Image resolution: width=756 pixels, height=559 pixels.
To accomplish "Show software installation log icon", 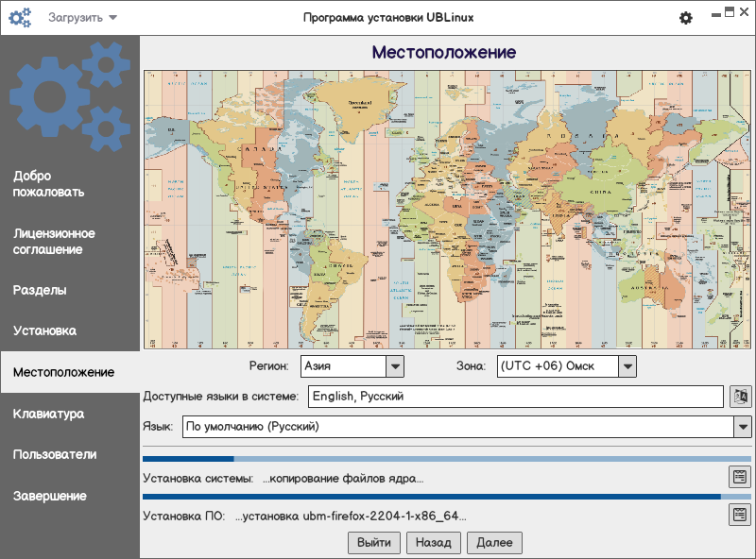I will coord(739,515).
